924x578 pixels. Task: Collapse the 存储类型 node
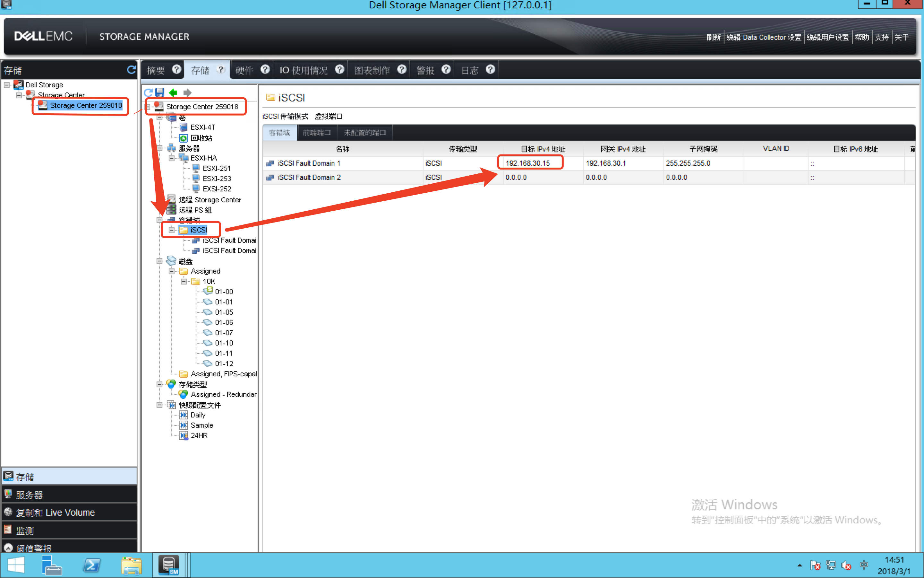point(159,385)
